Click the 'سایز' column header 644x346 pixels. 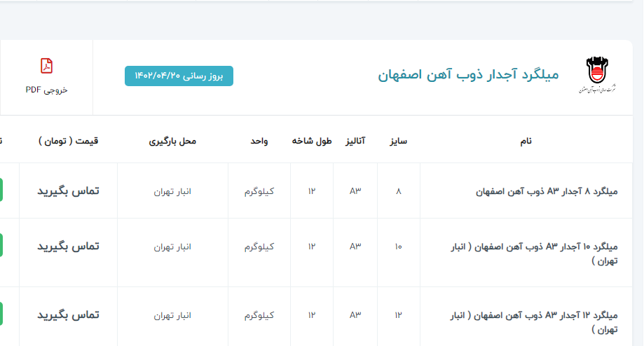click(398, 141)
